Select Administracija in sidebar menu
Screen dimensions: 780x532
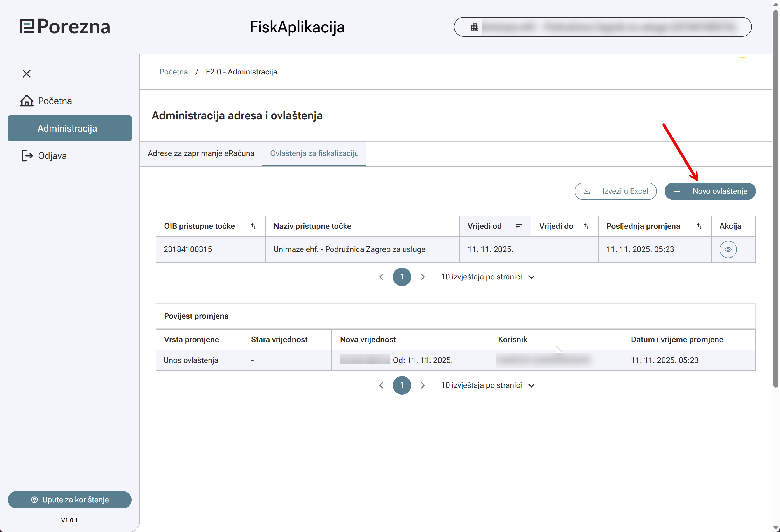click(69, 128)
